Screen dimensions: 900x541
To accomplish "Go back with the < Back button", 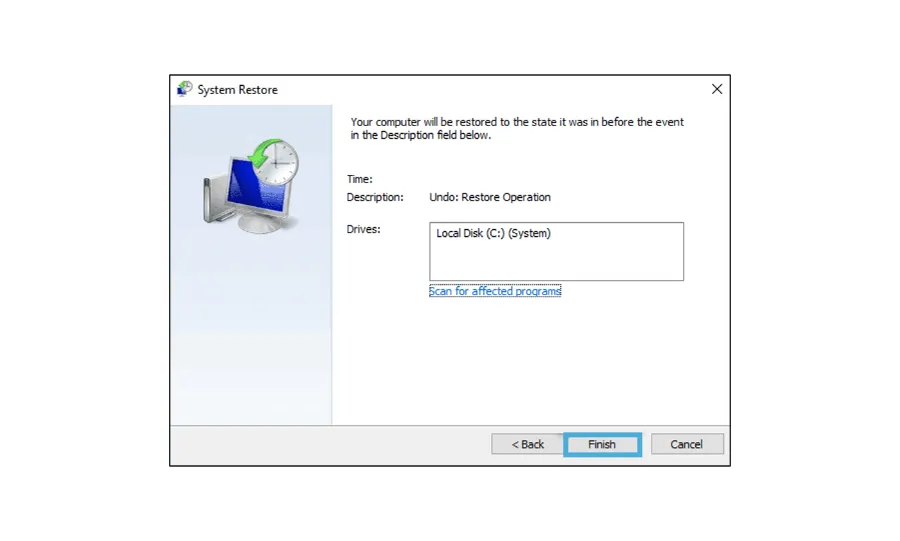I will click(x=527, y=445).
